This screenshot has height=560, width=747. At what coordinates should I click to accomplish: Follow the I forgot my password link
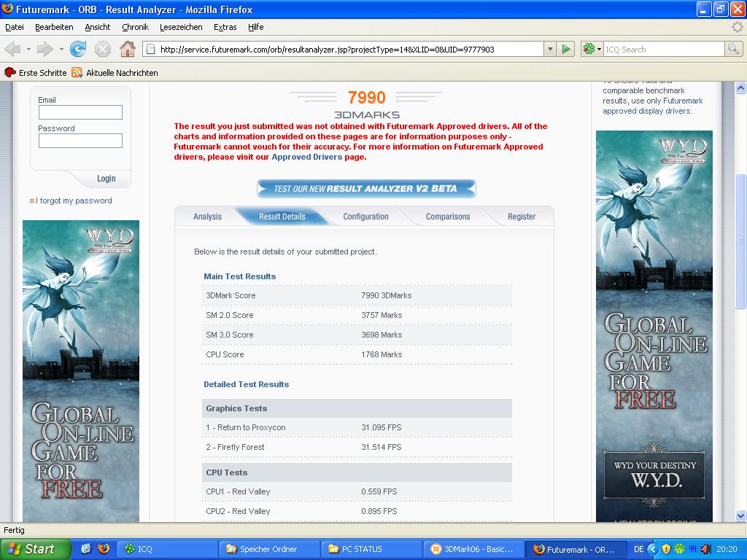tap(74, 201)
